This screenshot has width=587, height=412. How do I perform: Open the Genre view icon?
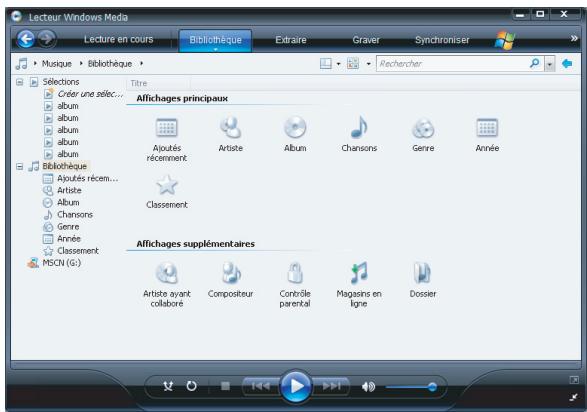pyautogui.click(x=423, y=128)
